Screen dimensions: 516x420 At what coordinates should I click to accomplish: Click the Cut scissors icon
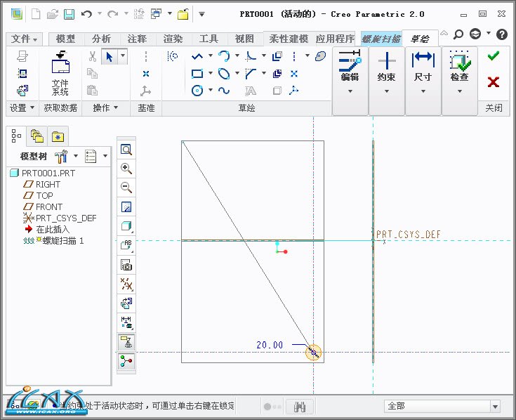pyautogui.click(x=93, y=57)
